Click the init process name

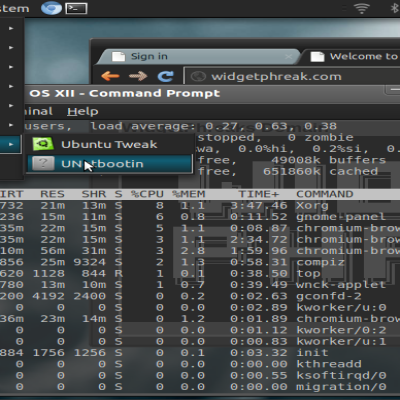click(x=312, y=353)
